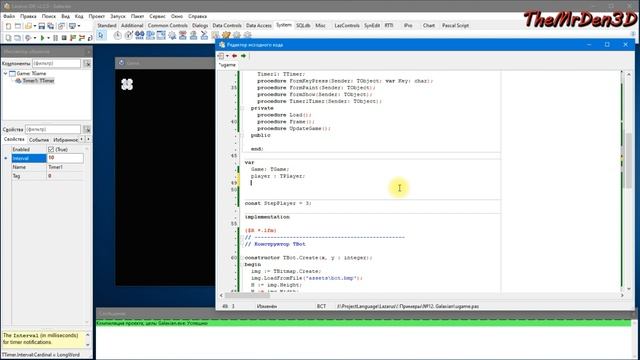Screen dimensions: 640x360
Task: Fold the private section in code
Action: 242,108
